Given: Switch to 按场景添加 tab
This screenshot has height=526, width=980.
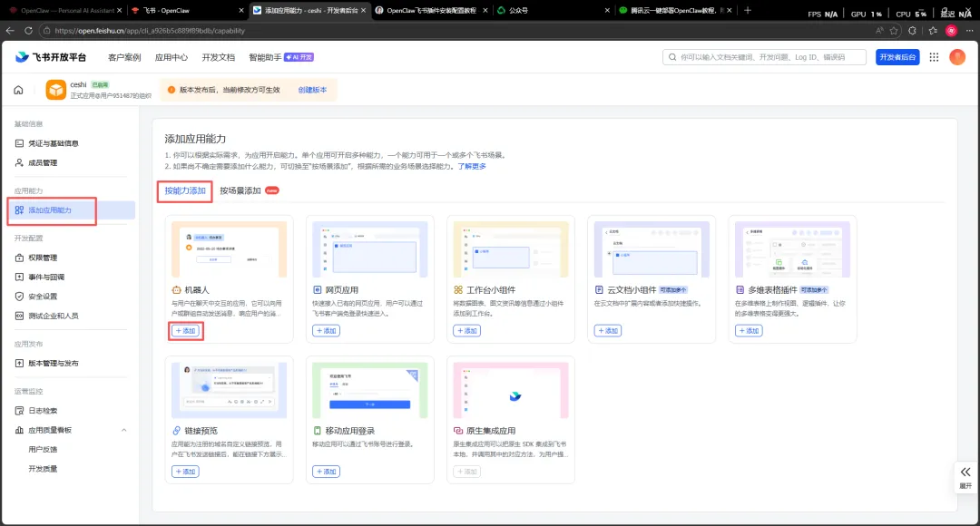Looking at the screenshot, I should coord(240,190).
